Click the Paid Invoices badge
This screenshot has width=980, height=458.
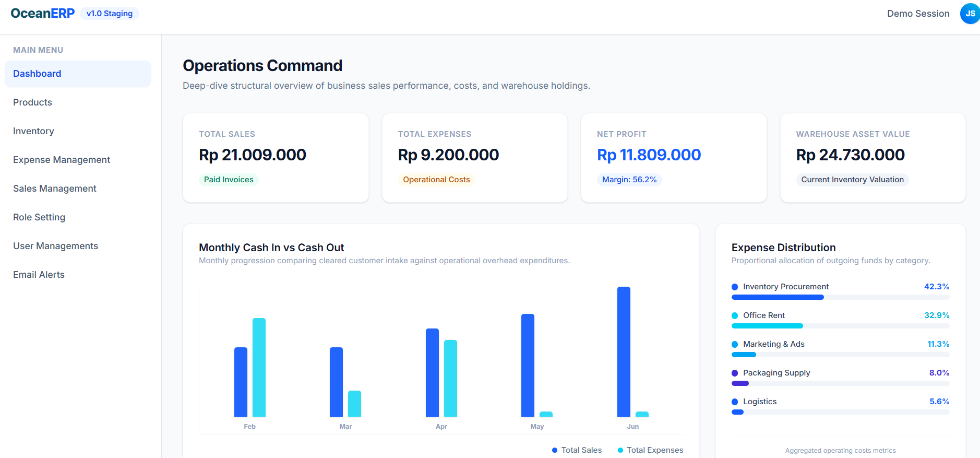coord(229,180)
